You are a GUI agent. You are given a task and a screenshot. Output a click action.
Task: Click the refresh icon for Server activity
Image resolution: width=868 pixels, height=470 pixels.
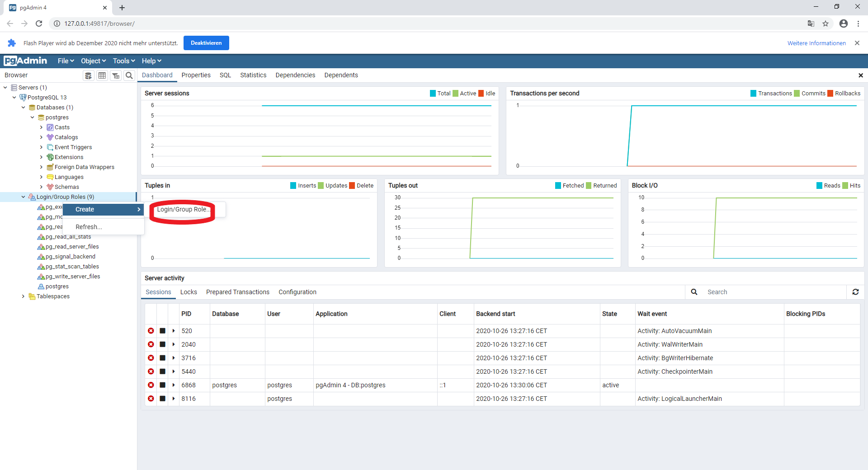[x=855, y=292]
